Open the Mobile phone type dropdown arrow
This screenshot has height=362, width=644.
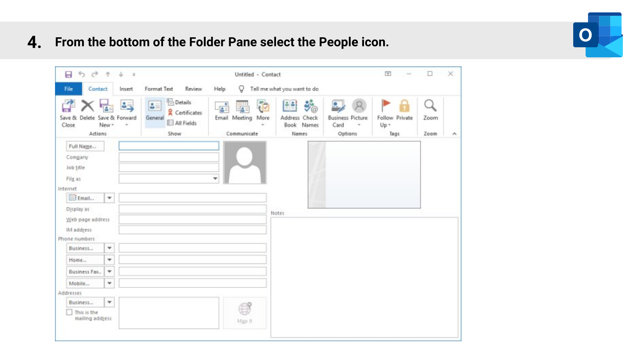[109, 284]
